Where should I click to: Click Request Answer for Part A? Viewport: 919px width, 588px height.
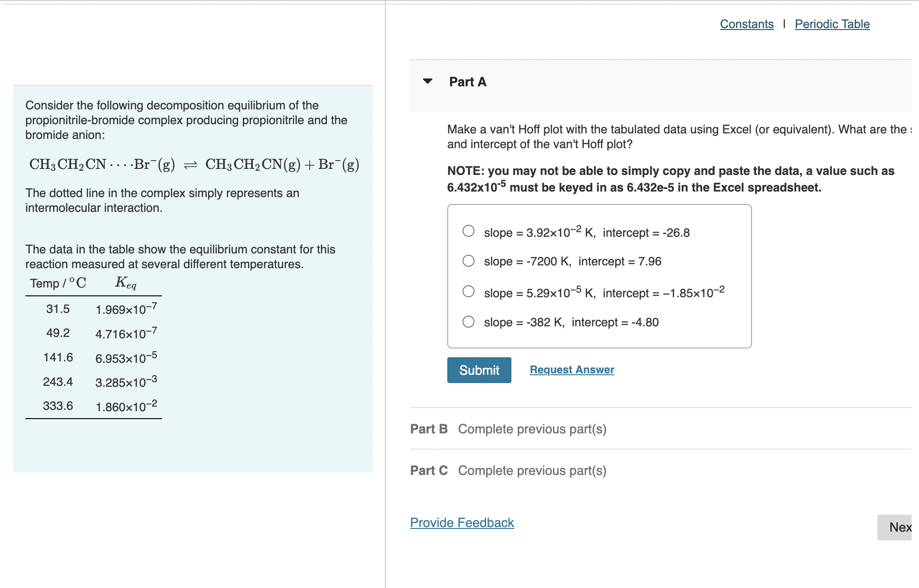coord(571,369)
